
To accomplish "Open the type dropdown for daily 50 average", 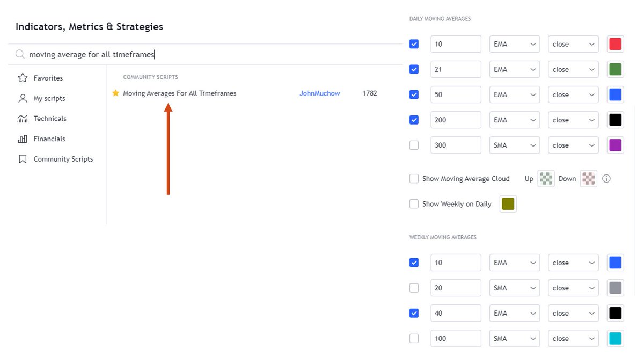I will (x=515, y=94).
